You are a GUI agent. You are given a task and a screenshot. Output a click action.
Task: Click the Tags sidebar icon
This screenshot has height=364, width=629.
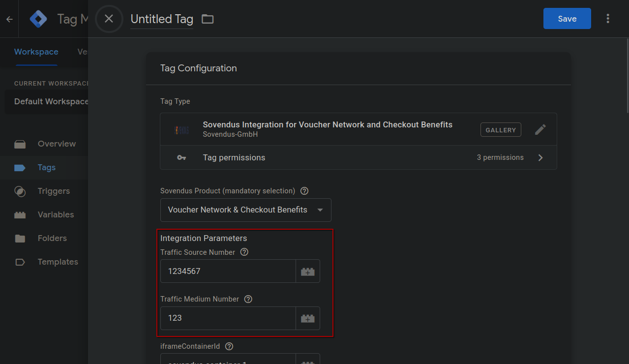pyautogui.click(x=20, y=168)
